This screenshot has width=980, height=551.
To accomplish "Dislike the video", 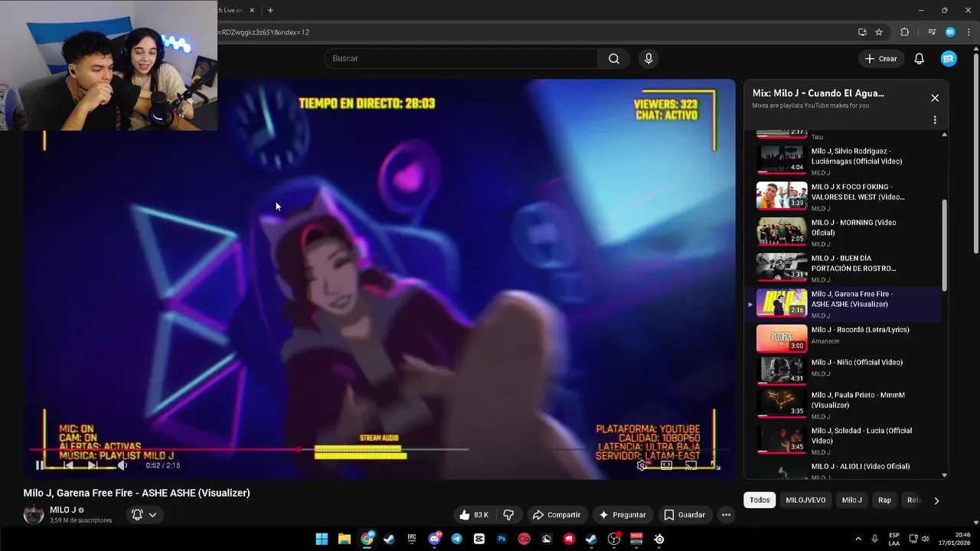I will pyautogui.click(x=508, y=515).
